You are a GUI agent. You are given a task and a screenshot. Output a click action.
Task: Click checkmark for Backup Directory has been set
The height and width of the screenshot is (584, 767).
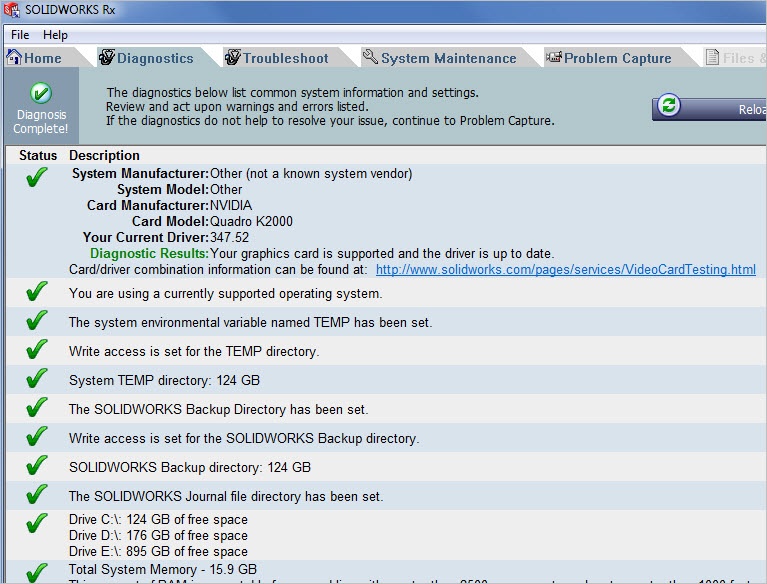(37, 407)
